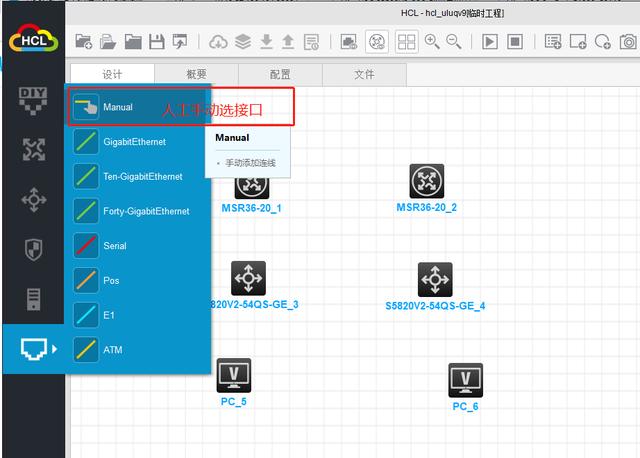Image resolution: width=640 pixels, height=458 pixels.
Task: Select GigabitEthernet cable type
Action: [x=138, y=142]
